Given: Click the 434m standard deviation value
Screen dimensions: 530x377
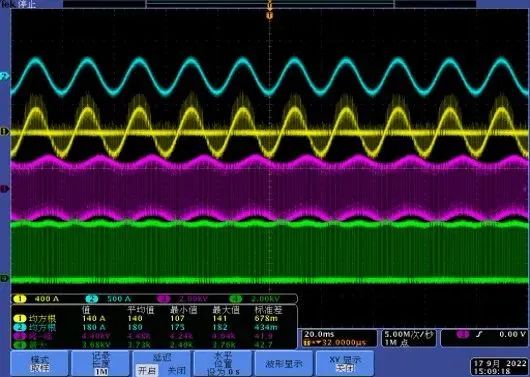Looking at the screenshot, I should tap(266, 327).
